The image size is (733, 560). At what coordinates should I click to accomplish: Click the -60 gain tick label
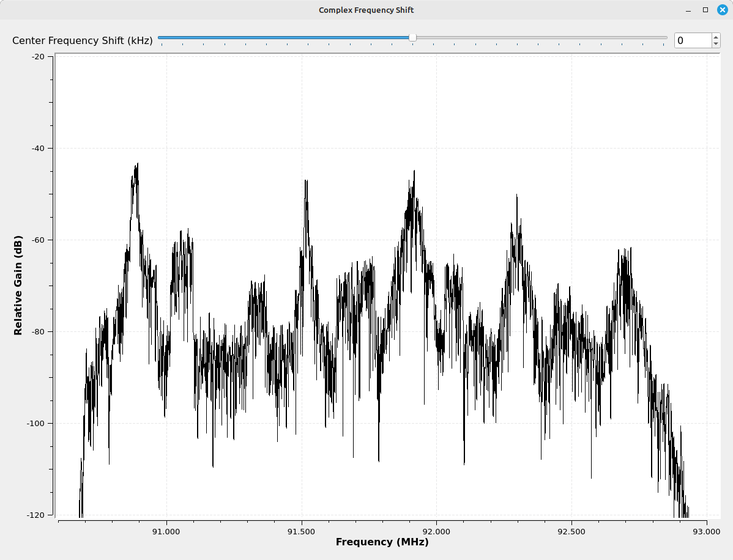pos(38,240)
